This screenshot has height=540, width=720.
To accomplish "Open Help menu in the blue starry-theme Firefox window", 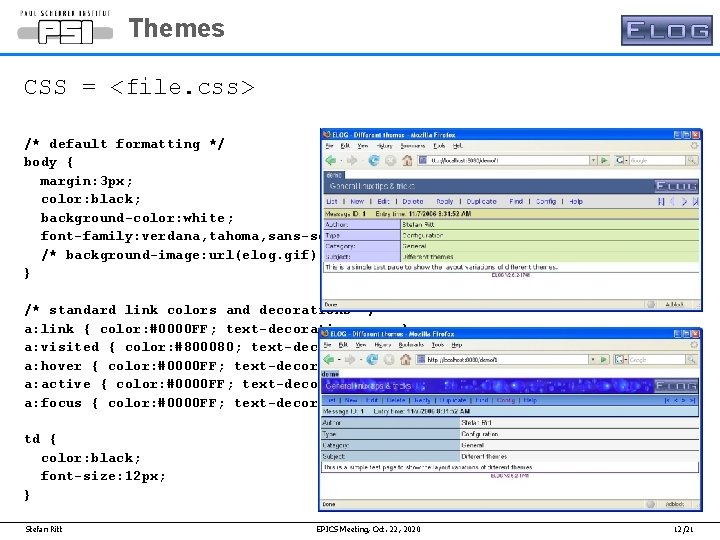I will tap(457, 345).
